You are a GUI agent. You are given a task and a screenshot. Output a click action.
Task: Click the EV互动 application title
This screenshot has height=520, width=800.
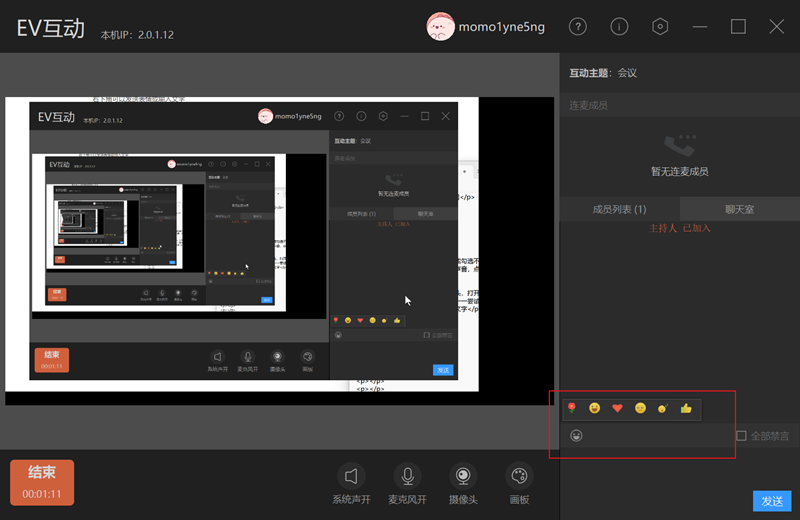point(51,28)
